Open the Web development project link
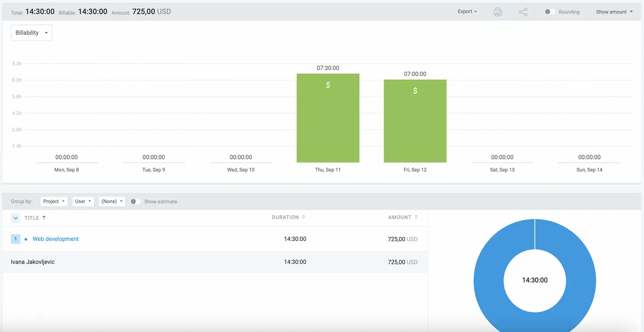 pos(56,239)
